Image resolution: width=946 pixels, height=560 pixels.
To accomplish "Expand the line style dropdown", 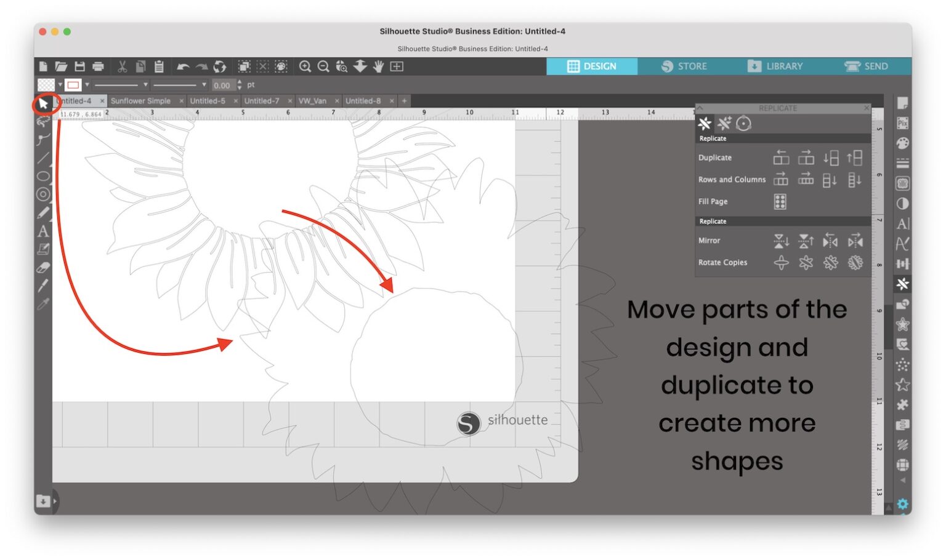I will click(145, 84).
